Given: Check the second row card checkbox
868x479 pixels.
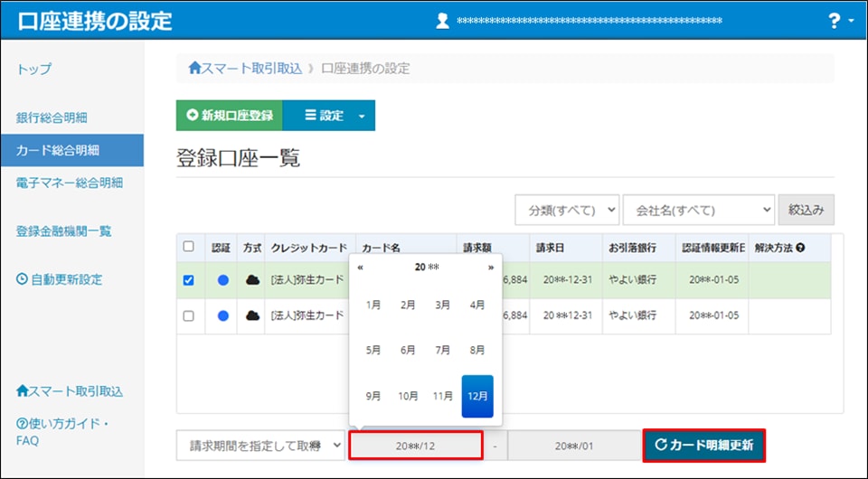Looking at the screenshot, I should [188, 315].
